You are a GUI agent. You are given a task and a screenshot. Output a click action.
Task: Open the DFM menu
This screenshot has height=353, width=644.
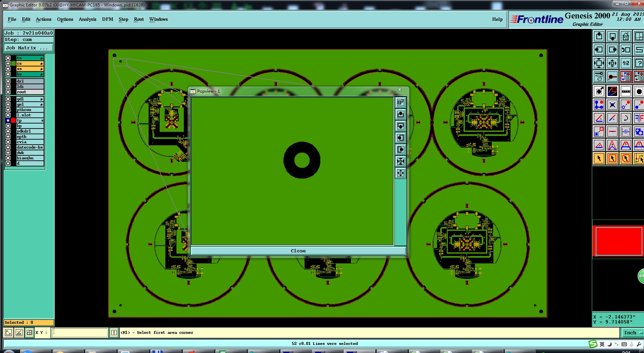pos(108,19)
